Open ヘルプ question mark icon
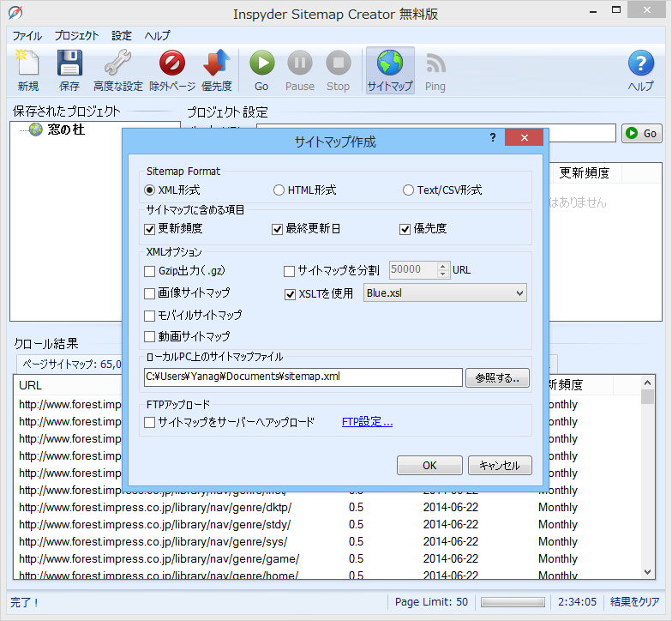This screenshot has height=621, width=672. click(x=641, y=70)
